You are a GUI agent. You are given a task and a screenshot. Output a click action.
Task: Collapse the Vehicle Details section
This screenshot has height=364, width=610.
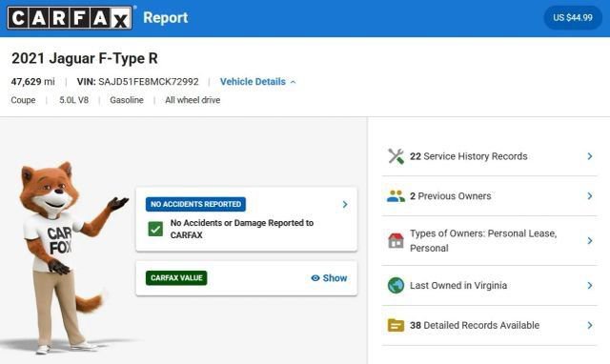[258, 82]
